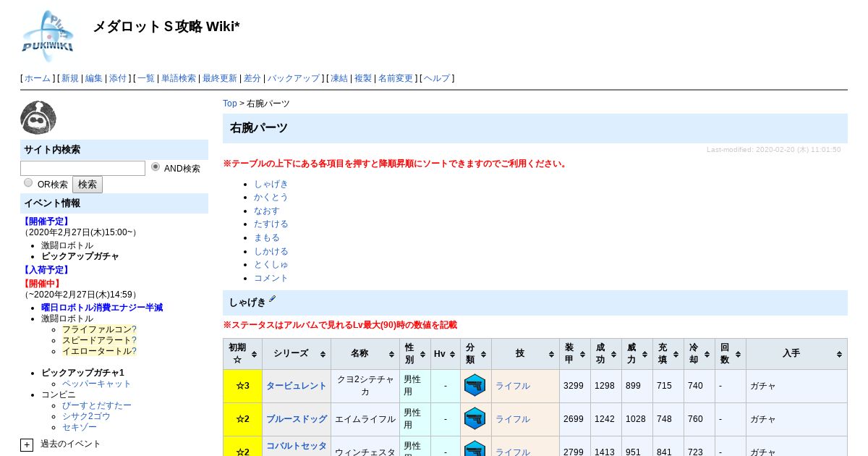The image size is (868, 456).
Task: Click the メダロットS攻略 Wiki* title
Action: 166,27
